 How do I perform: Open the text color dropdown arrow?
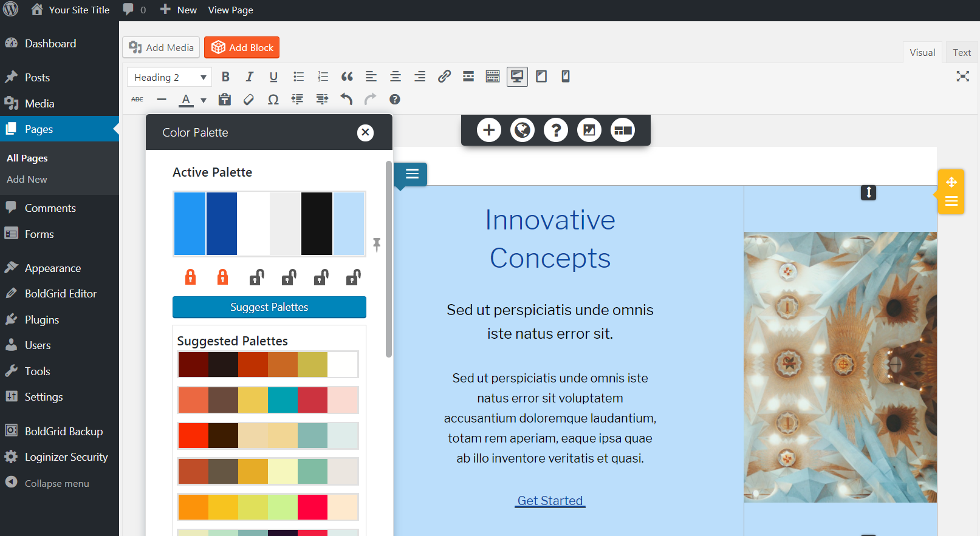(x=204, y=100)
